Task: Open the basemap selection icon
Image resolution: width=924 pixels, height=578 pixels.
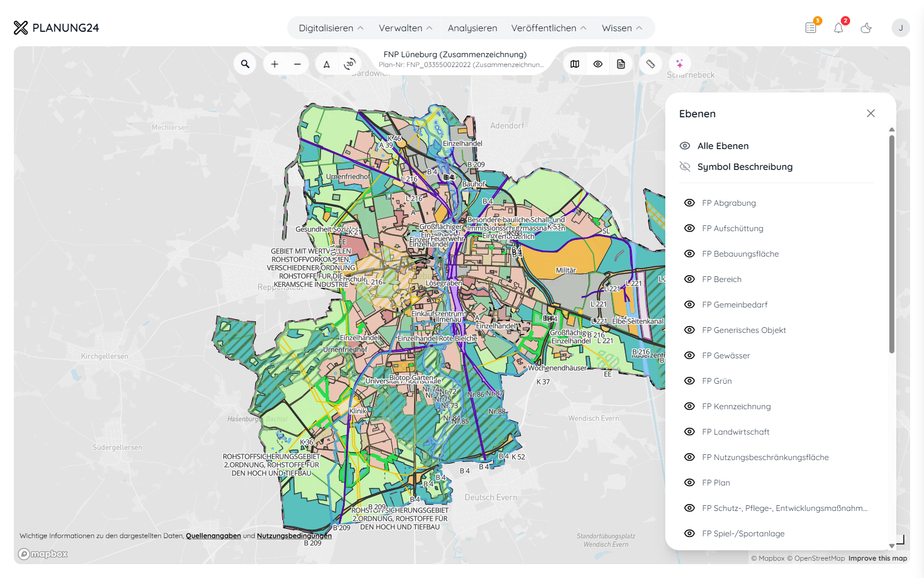Action: pyautogui.click(x=575, y=64)
